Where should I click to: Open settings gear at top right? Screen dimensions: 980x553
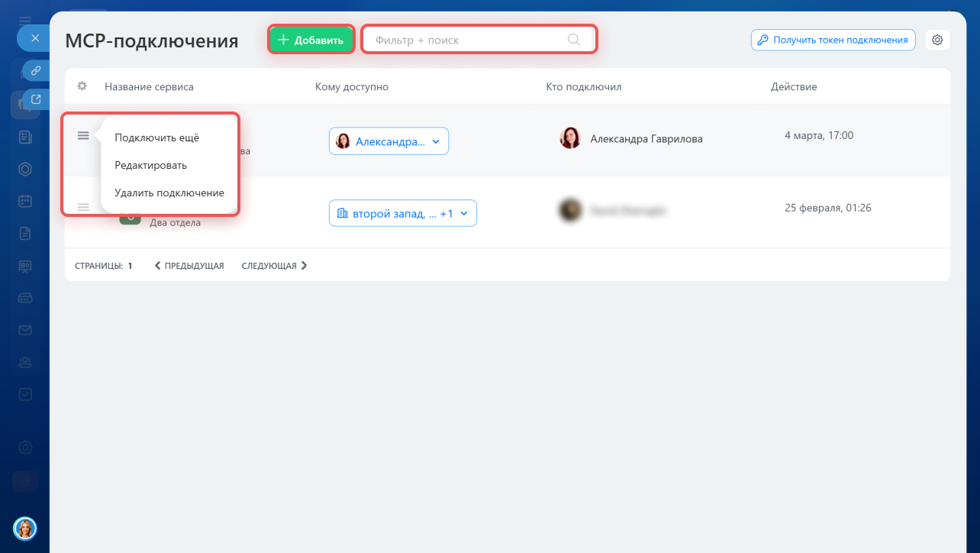click(x=937, y=40)
